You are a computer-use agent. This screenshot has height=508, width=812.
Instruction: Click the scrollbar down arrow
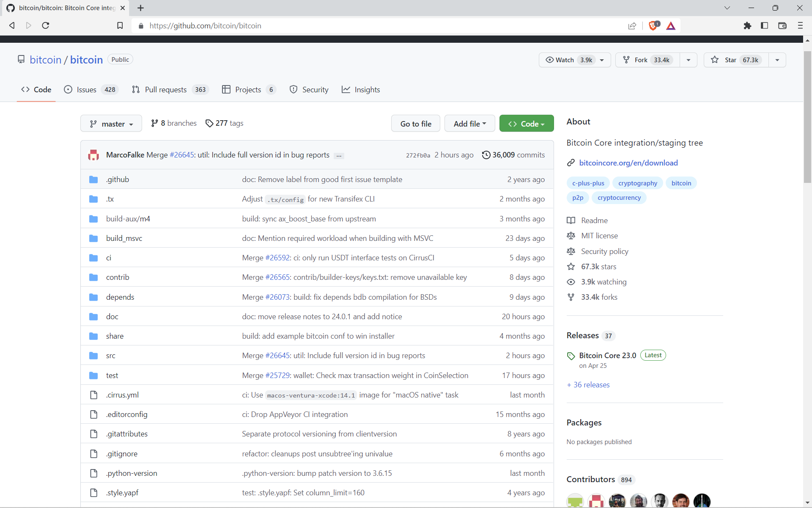coord(807,502)
